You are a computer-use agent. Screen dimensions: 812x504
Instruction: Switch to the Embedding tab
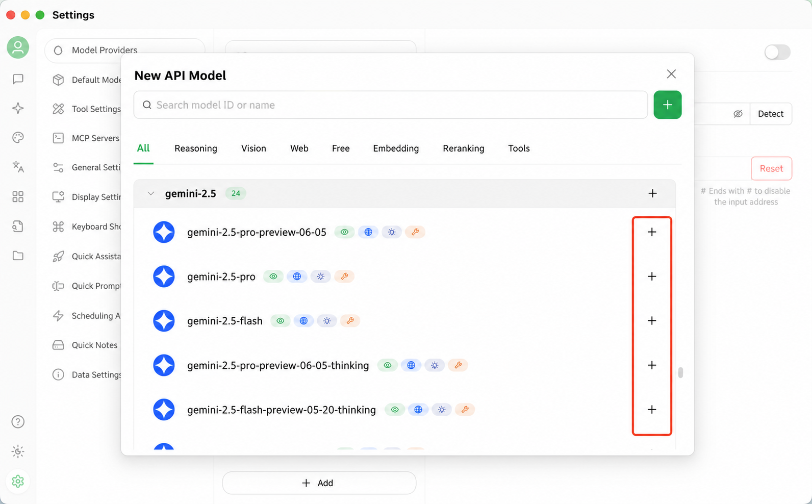click(x=396, y=148)
